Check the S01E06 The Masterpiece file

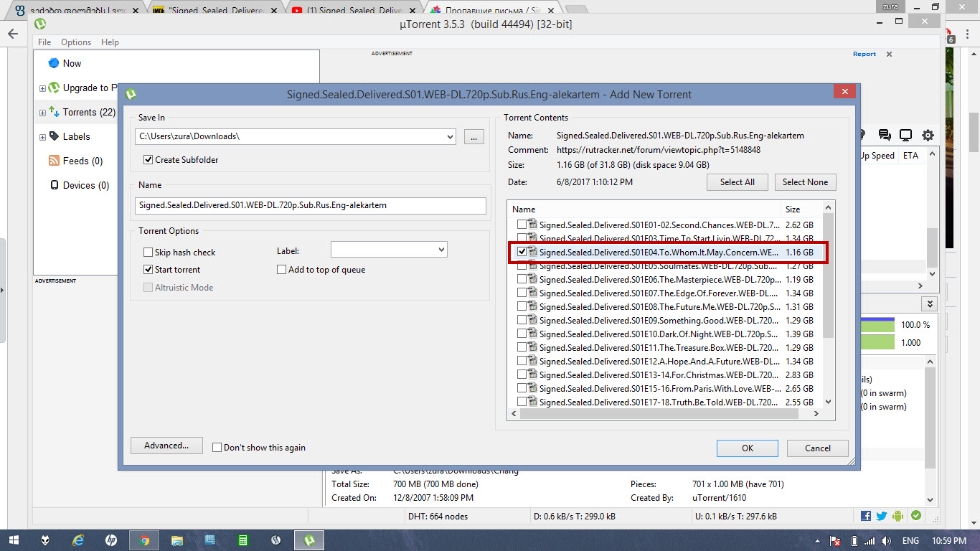pyautogui.click(x=522, y=279)
